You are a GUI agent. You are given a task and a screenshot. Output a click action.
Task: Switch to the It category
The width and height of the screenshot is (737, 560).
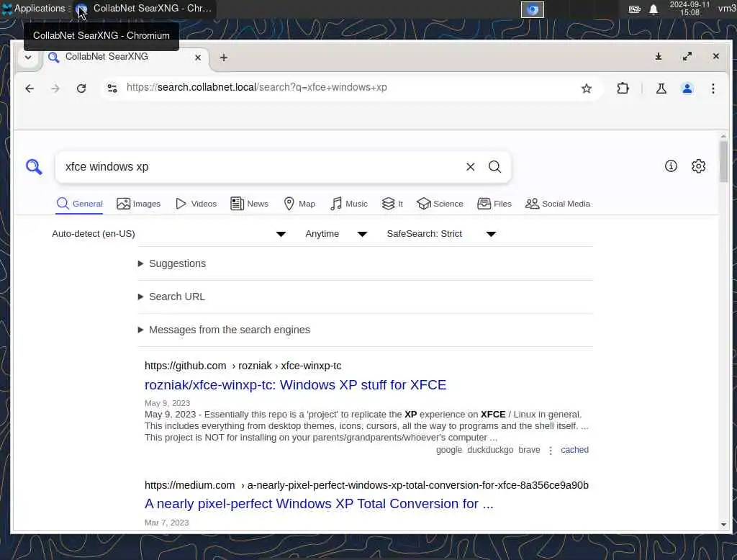pos(392,204)
